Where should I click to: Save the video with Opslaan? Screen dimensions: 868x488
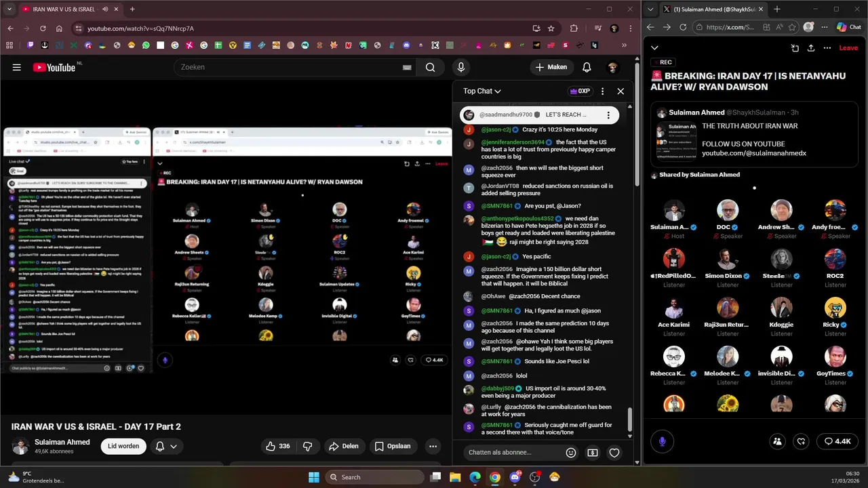[393, 446]
